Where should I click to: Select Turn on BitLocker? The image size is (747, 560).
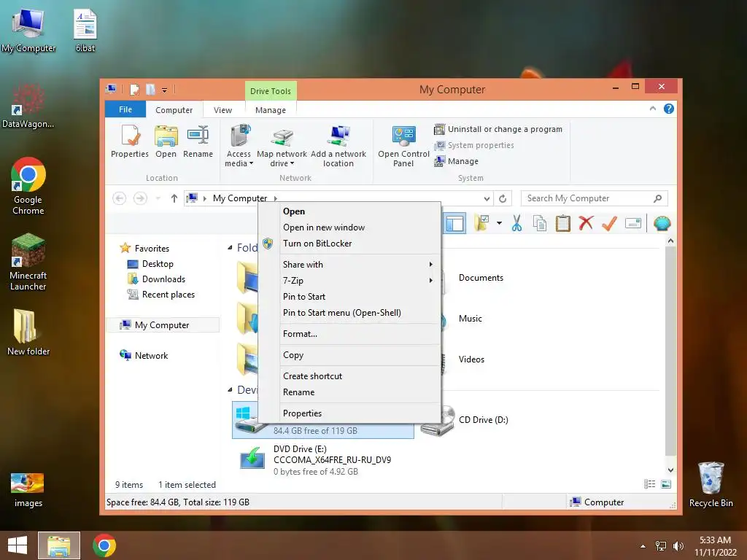point(349,244)
